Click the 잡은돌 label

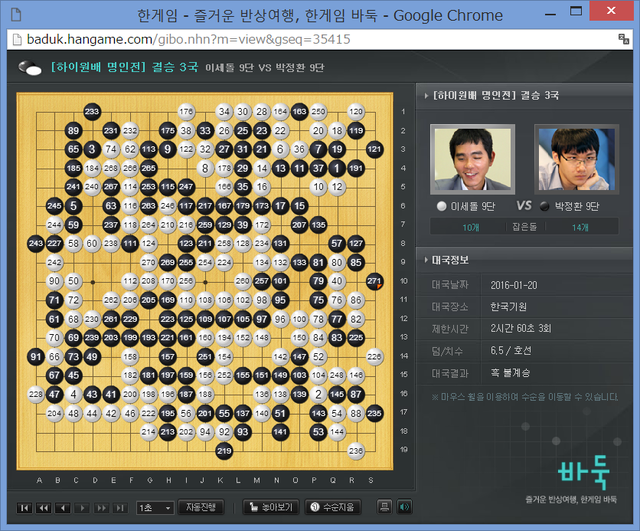(x=525, y=227)
